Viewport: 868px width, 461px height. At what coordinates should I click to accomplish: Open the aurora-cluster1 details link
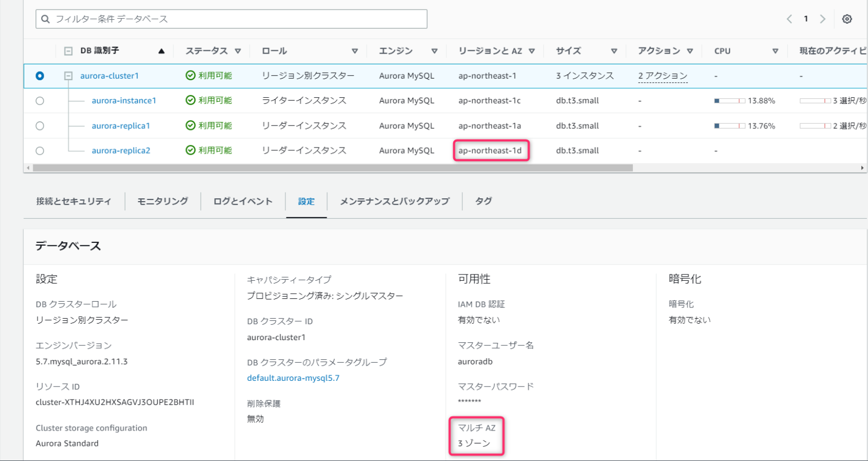click(110, 75)
